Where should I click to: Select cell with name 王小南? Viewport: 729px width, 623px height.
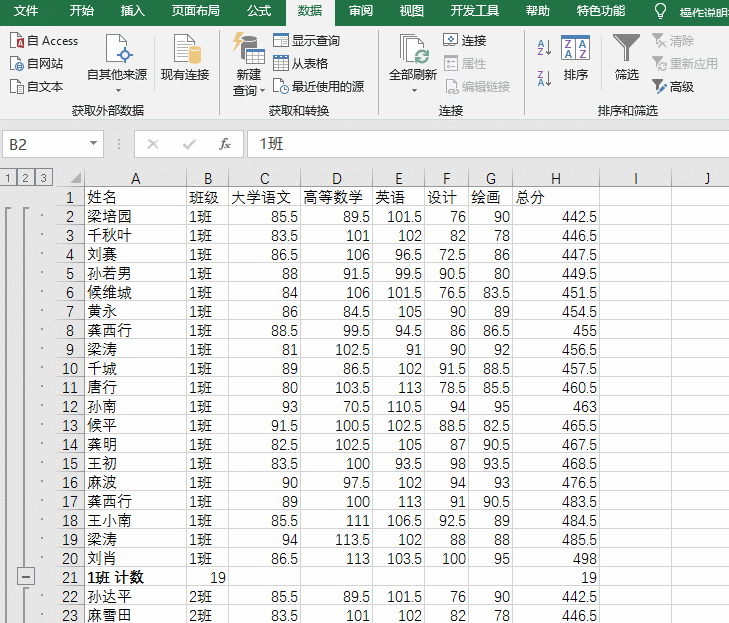pos(135,520)
